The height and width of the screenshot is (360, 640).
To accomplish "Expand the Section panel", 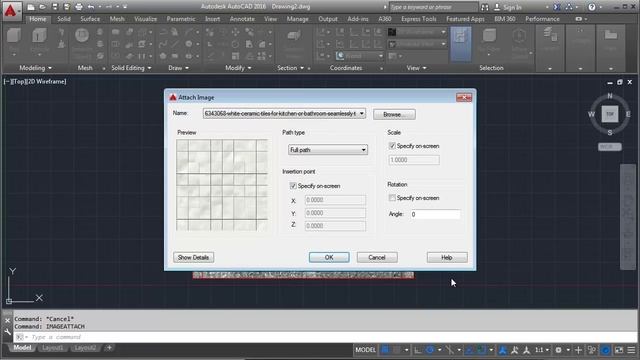I will tap(291, 68).
